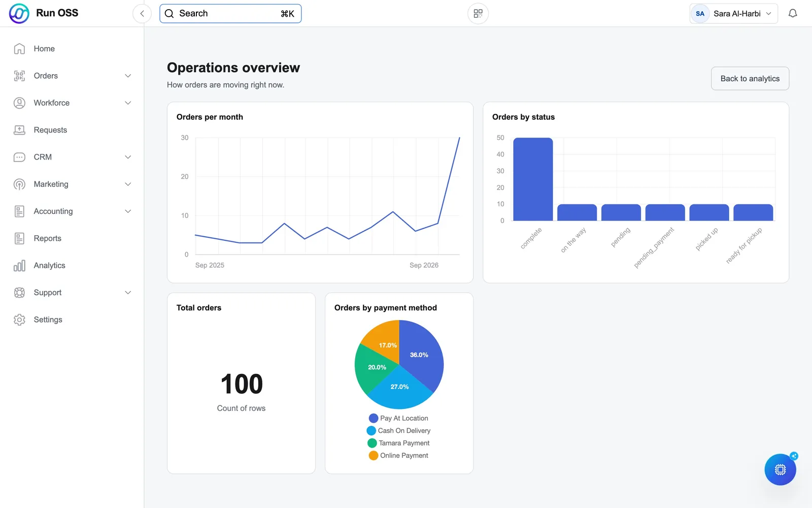Click the Total orders value 100

click(242, 384)
